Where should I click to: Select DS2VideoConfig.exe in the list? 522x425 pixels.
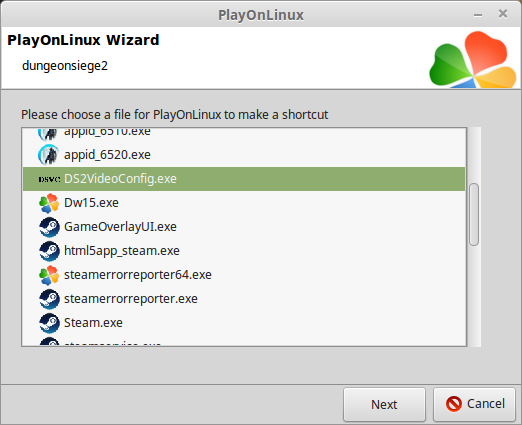(x=244, y=179)
